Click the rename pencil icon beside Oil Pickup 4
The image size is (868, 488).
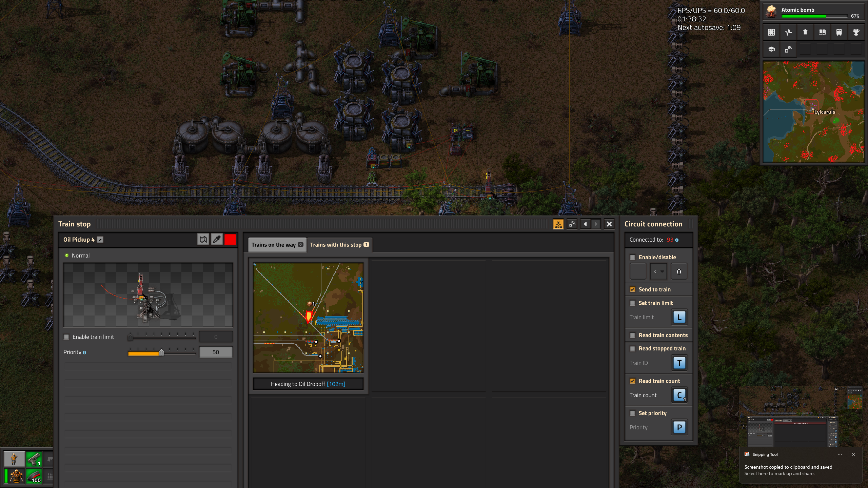point(100,240)
